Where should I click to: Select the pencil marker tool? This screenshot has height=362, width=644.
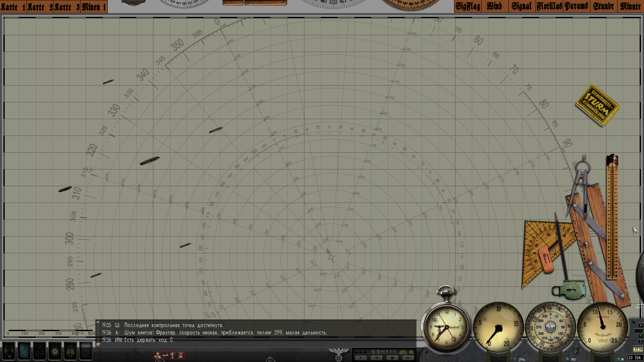pyautogui.click(x=561, y=247)
